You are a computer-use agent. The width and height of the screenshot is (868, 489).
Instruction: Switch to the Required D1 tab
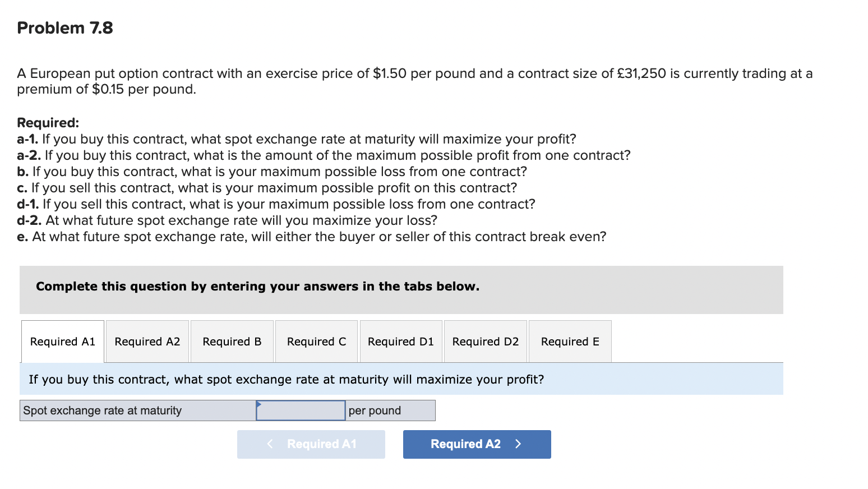pos(400,341)
